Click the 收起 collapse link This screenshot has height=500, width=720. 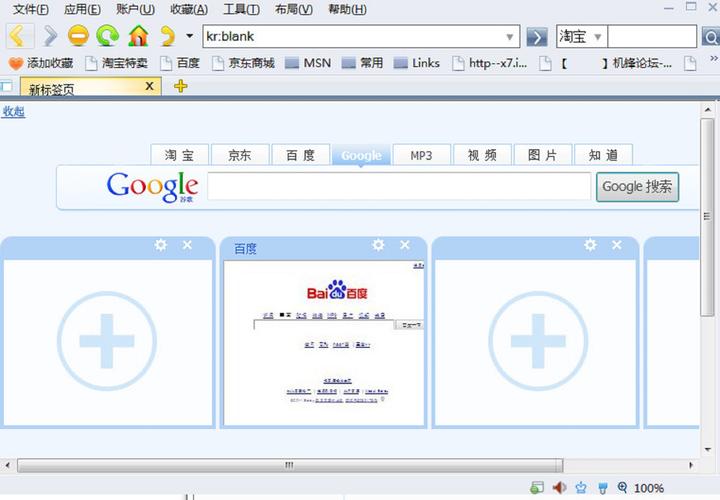point(13,112)
